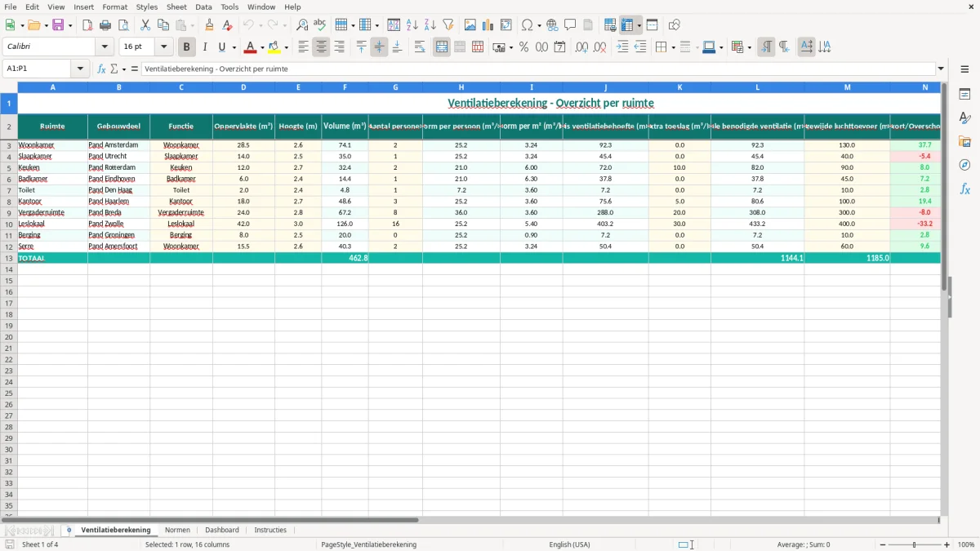Image resolution: width=980 pixels, height=551 pixels.
Task: Click the 100% zoom level
Action: tap(966, 544)
